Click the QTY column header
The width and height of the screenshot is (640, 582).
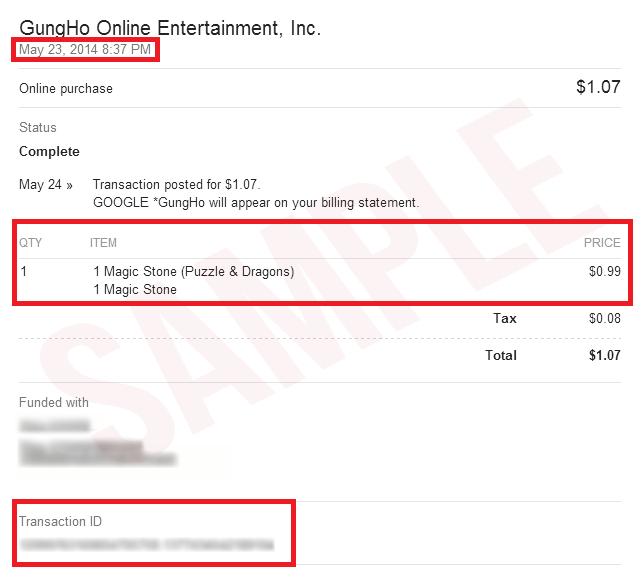click(x=30, y=243)
